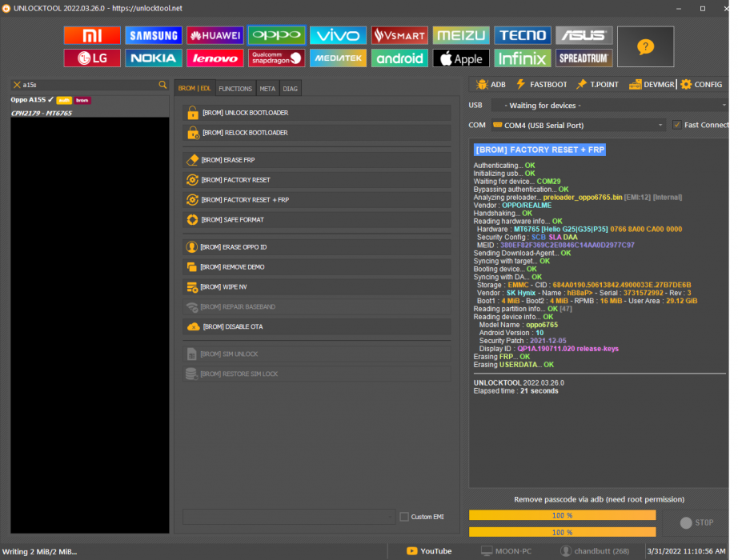Expand the USB devices dropdown

click(x=610, y=106)
